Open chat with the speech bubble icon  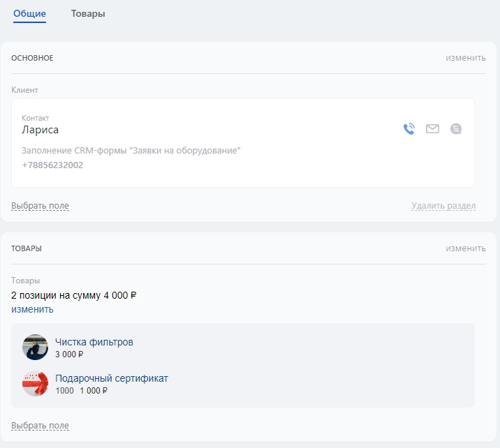tap(456, 128)
